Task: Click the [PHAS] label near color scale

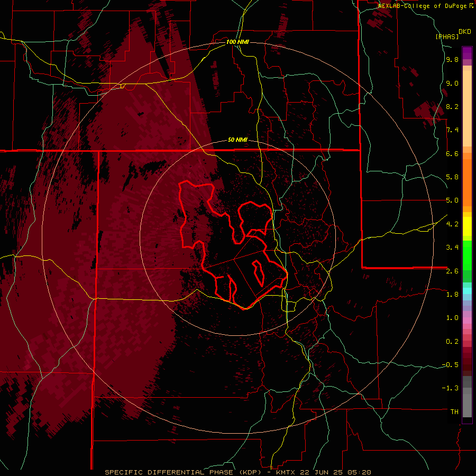Action: click(x=447, y=36)
